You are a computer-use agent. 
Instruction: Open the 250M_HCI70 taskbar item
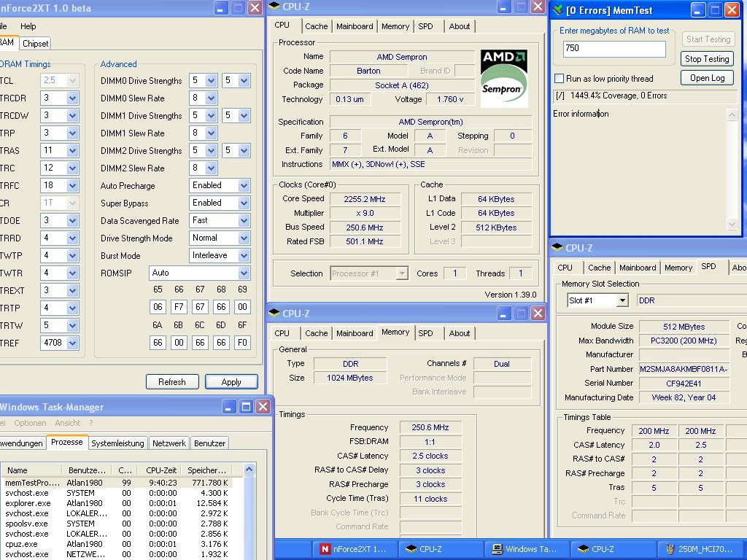point(701,549)
